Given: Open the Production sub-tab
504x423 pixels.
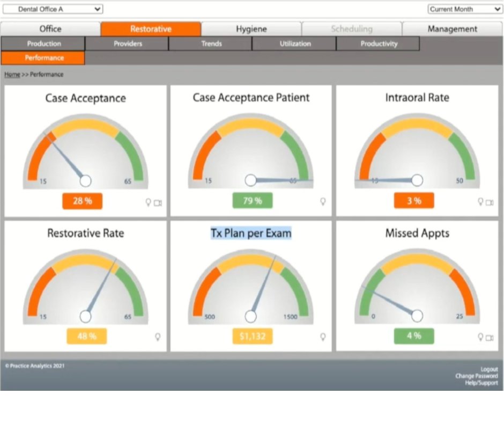Looking at the screenshot, I should click(43, 43).
